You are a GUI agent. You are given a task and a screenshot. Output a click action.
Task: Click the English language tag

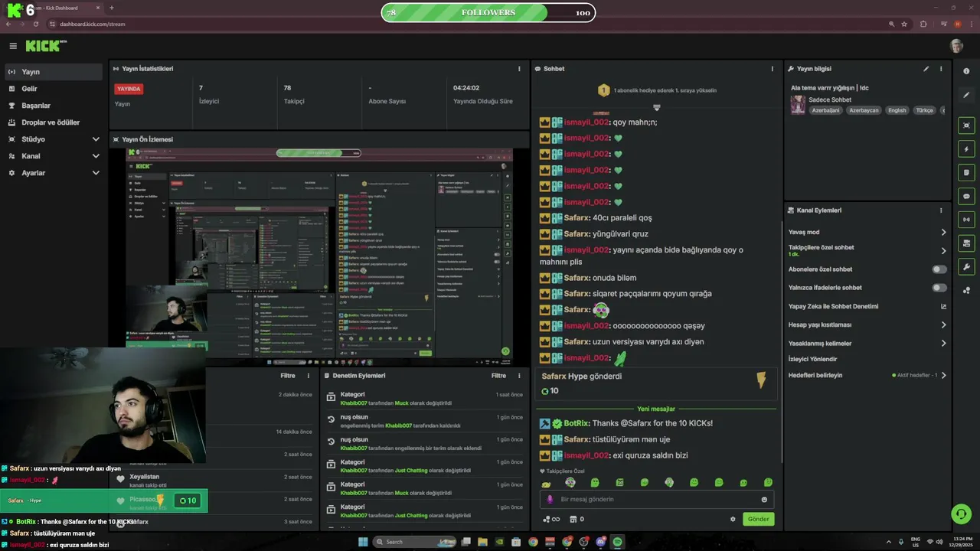[x=897, y=110]
